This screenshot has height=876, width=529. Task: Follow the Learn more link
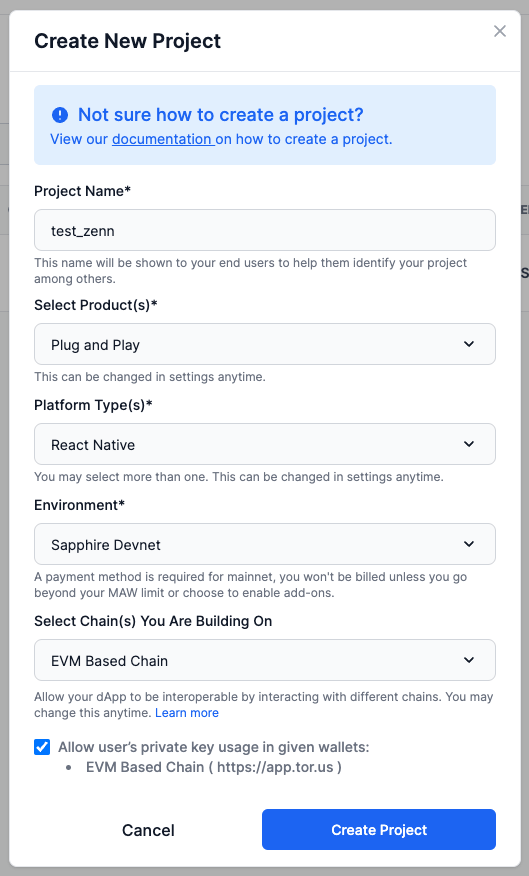pos(187,713)
